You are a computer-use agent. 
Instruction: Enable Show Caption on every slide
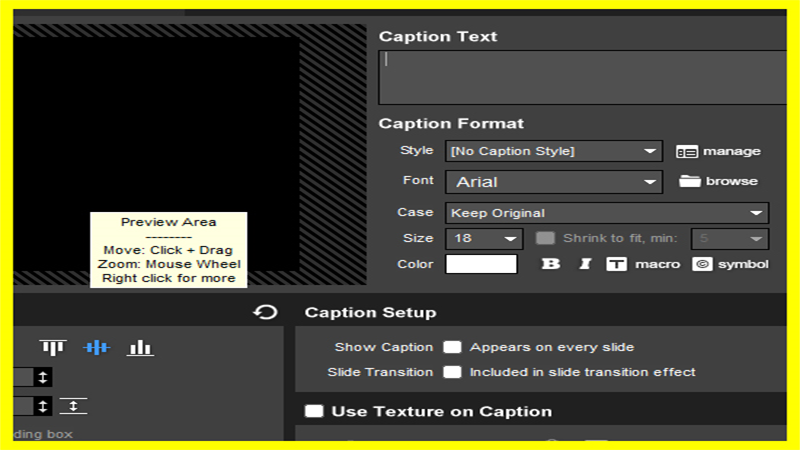click(x=452, y=347)
